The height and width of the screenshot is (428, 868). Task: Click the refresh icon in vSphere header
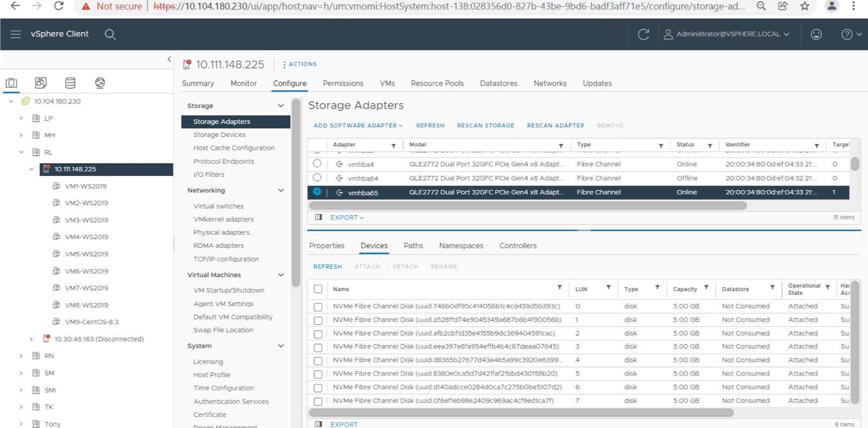644,34
